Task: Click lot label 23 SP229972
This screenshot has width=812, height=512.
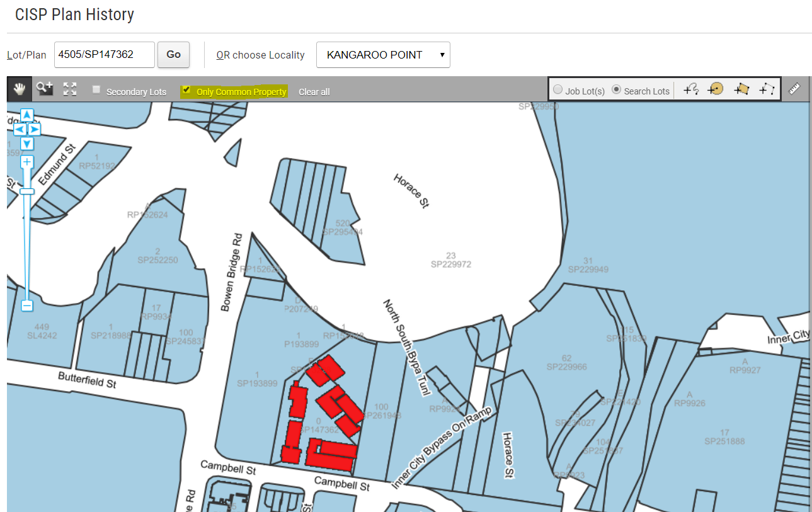Action: (451, 260)
